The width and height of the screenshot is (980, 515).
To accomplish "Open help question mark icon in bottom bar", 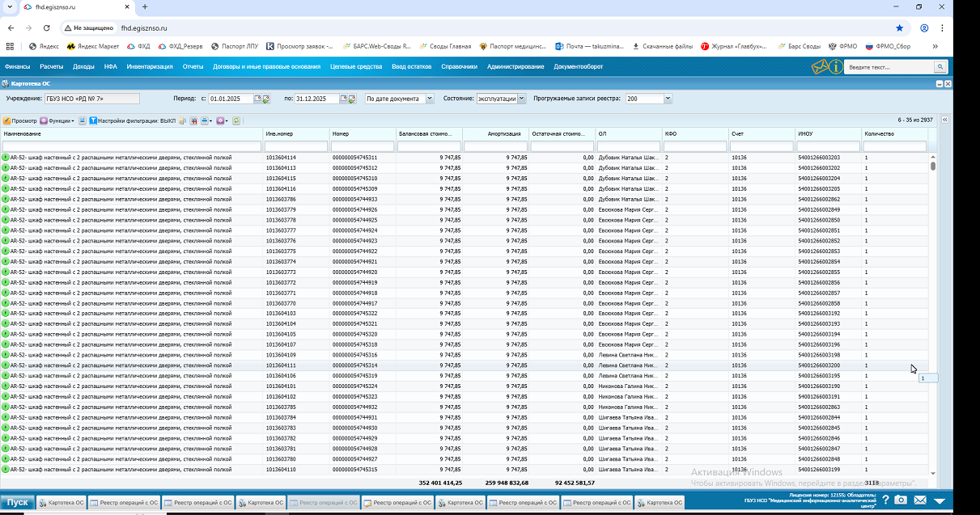I will [885, 501].
